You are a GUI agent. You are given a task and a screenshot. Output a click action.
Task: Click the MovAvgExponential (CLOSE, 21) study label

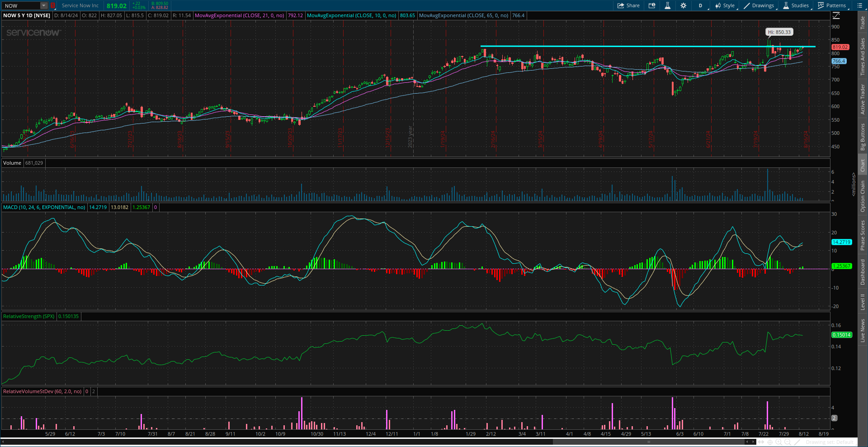click(x=240, y=15)
